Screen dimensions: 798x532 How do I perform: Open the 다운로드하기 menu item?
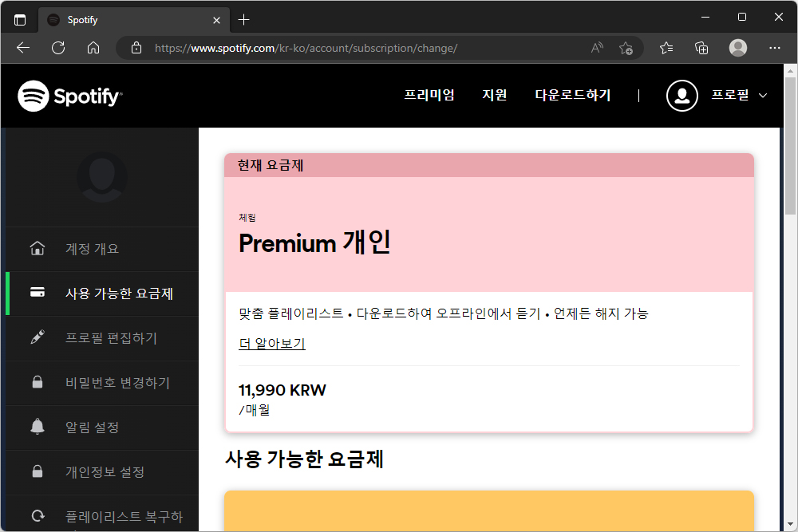tap(572, 95)
